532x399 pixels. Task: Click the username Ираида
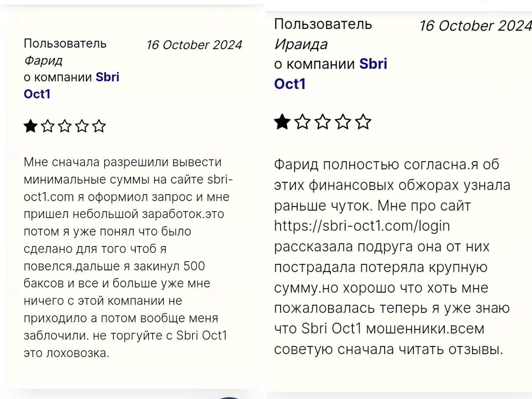[301, 44]
